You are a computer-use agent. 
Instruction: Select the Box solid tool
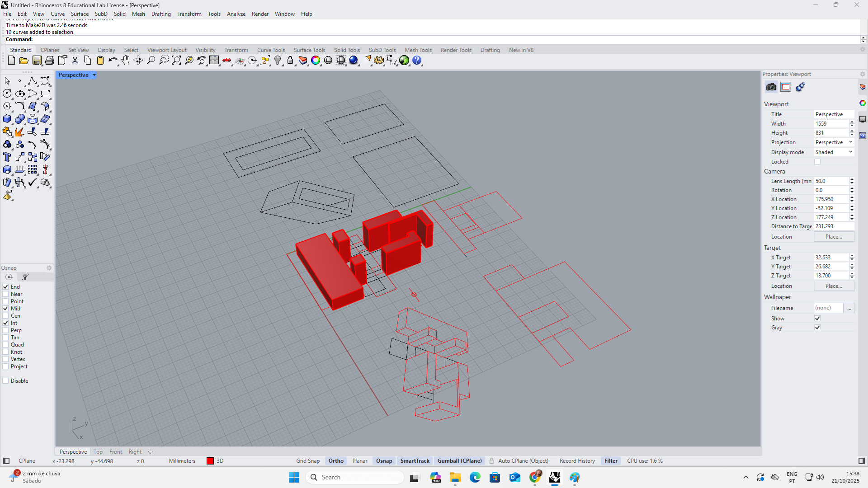(7, 119)
